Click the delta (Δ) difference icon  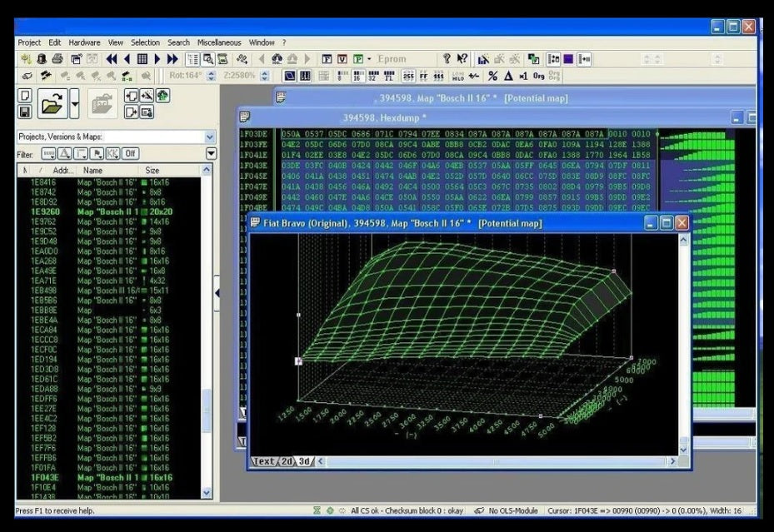click(507, 76)
